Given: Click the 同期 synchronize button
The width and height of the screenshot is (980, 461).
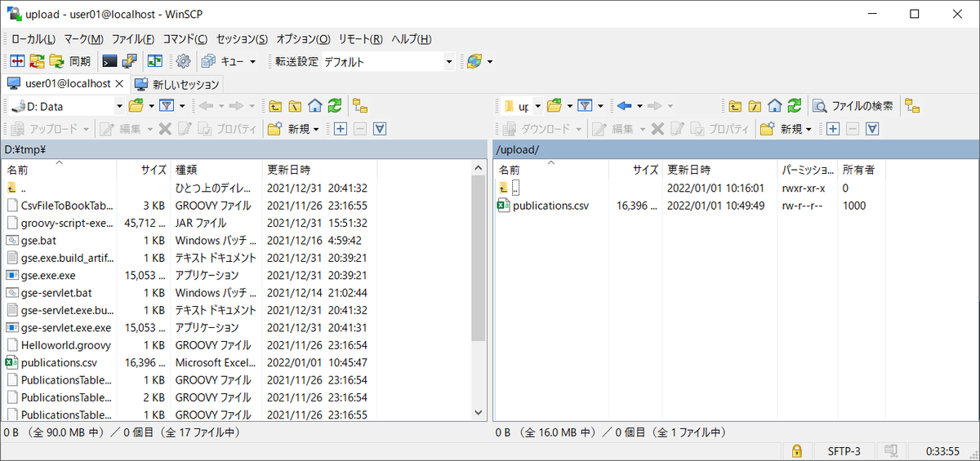Looking at the screenshot, I should pyautogui.click(x=70, y=61).
